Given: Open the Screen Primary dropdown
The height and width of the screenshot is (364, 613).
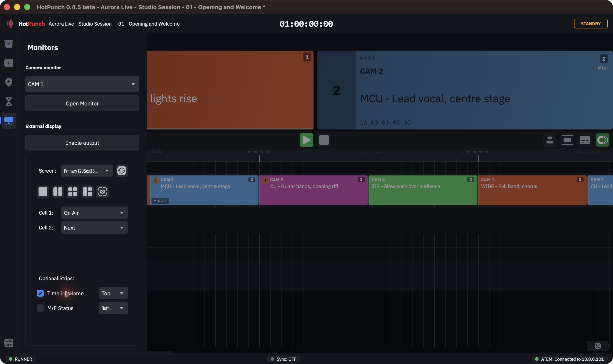Looking at the screenshot, I should pyautogui.click(x=87, y=171).
